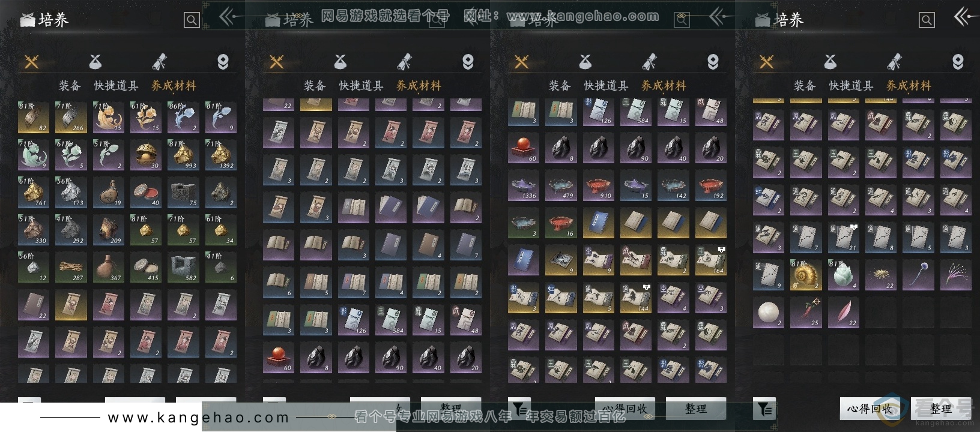Select gold ore stack of 1392
Screen dimensions: 980x432
pos(220,155)
